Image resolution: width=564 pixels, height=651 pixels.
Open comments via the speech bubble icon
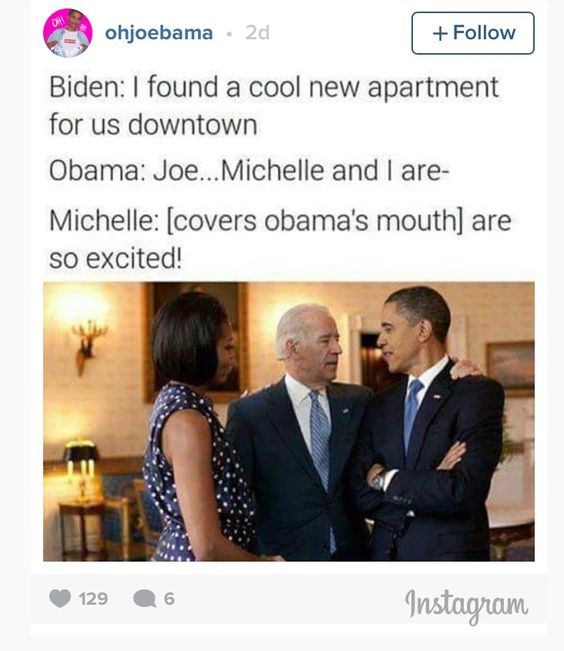click(144, 599)
